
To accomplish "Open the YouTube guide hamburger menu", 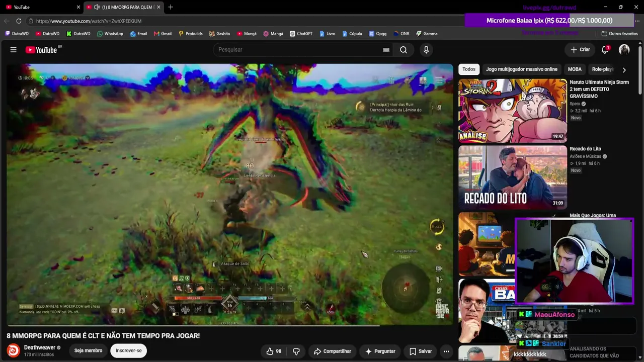I will coord(14,50).
